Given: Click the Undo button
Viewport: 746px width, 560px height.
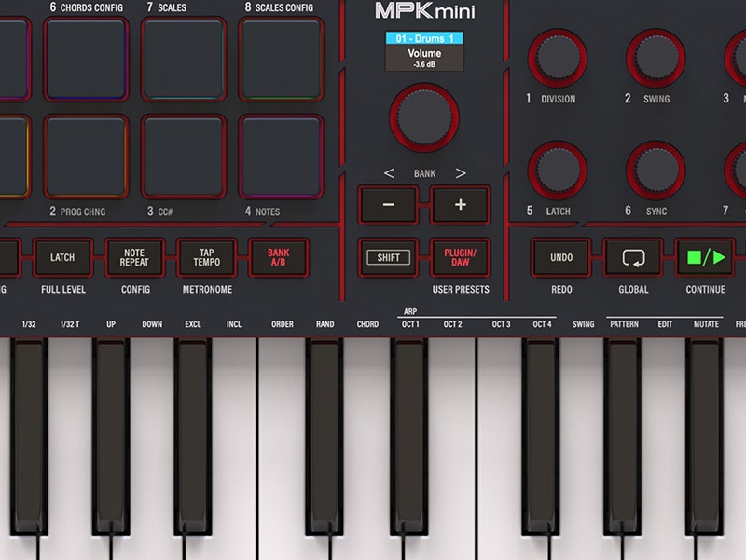Looking at the screenshot, I should coord(561,258).
